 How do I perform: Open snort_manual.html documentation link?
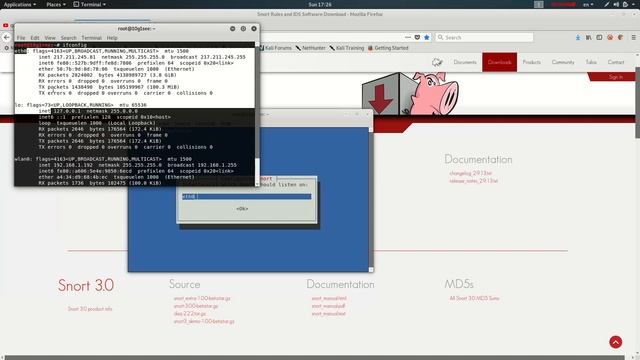(x=329, y=298)
